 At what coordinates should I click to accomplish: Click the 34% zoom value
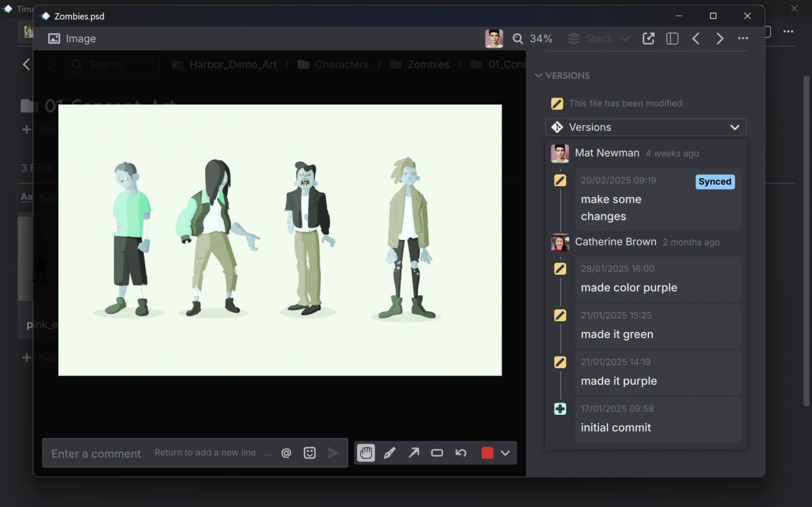[x=541, y=39]
